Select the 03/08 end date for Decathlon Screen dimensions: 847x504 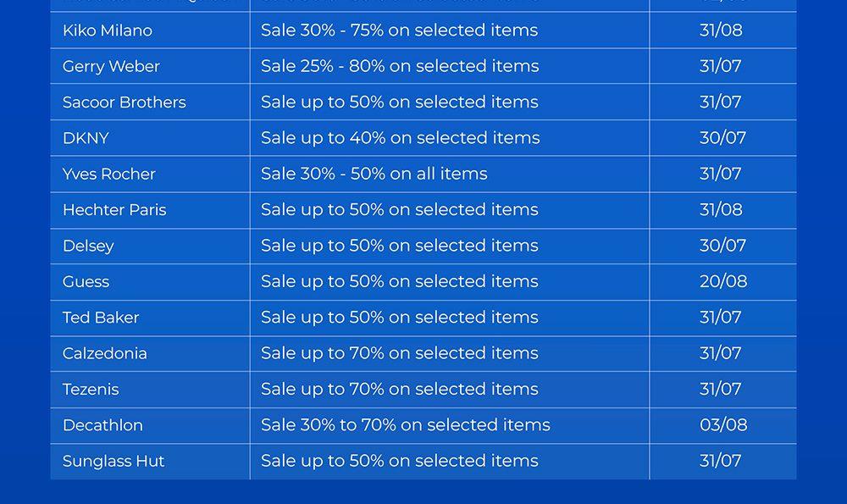[x=723, y=425]
